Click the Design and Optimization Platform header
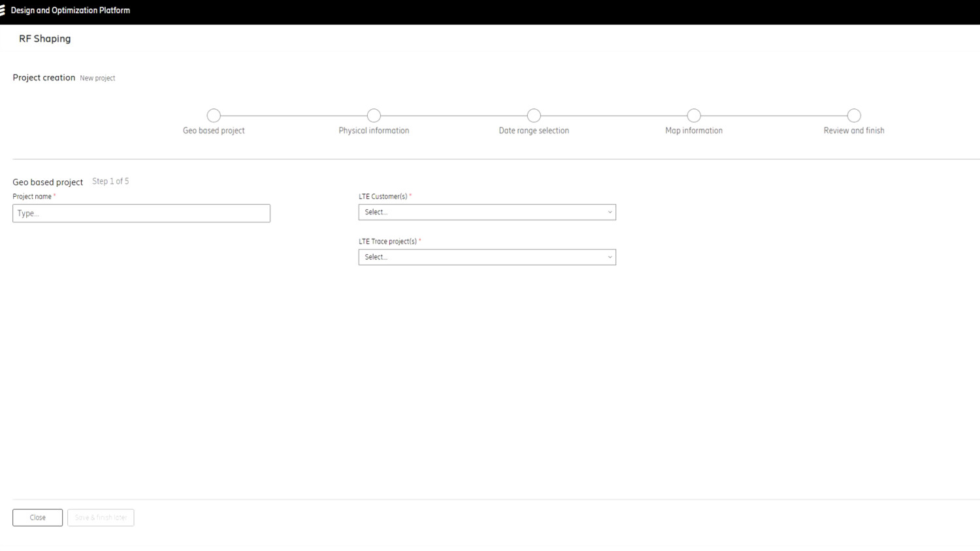Image resolution: width=980 pixels, height=551 pixels. pyautogui.click(x=70, y=10)
